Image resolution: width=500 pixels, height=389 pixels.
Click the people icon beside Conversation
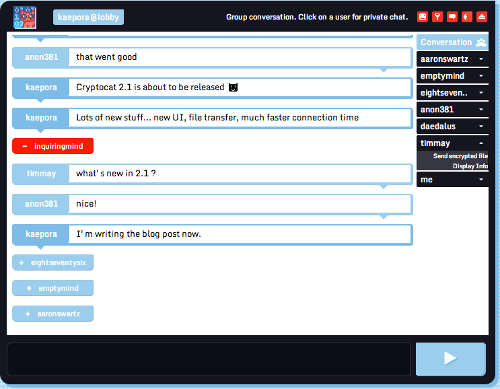click(481, 42)
